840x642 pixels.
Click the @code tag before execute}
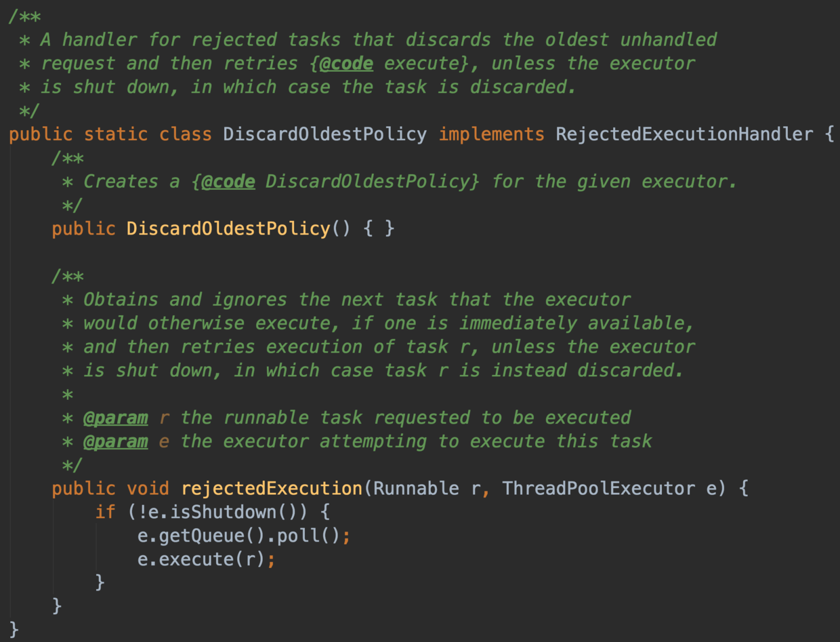[x=347, y=64]
